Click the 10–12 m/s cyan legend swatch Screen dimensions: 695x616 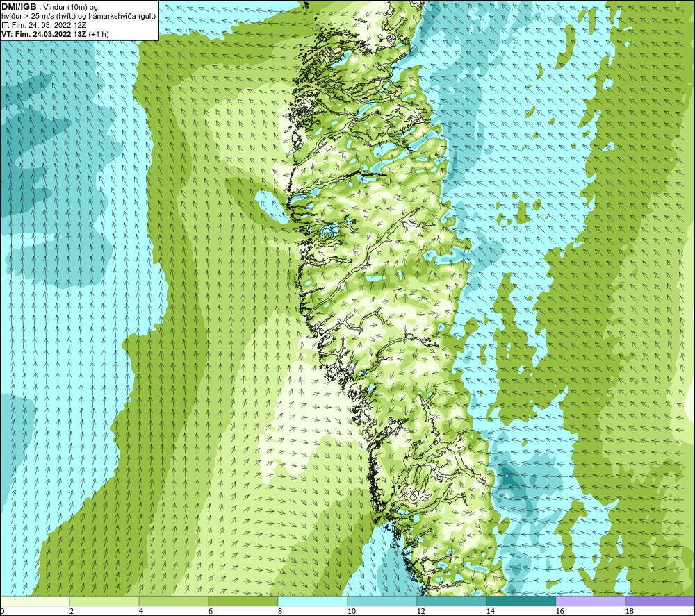click(x=382, y=601)
